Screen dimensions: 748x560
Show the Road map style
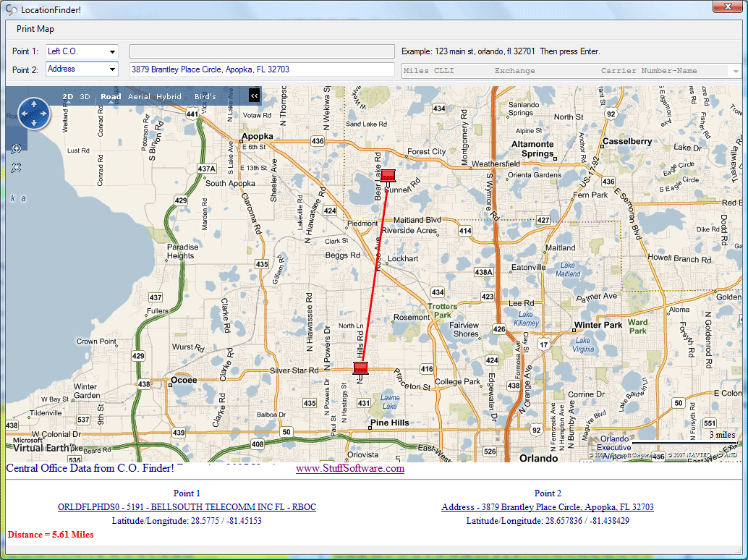point(111,96)
